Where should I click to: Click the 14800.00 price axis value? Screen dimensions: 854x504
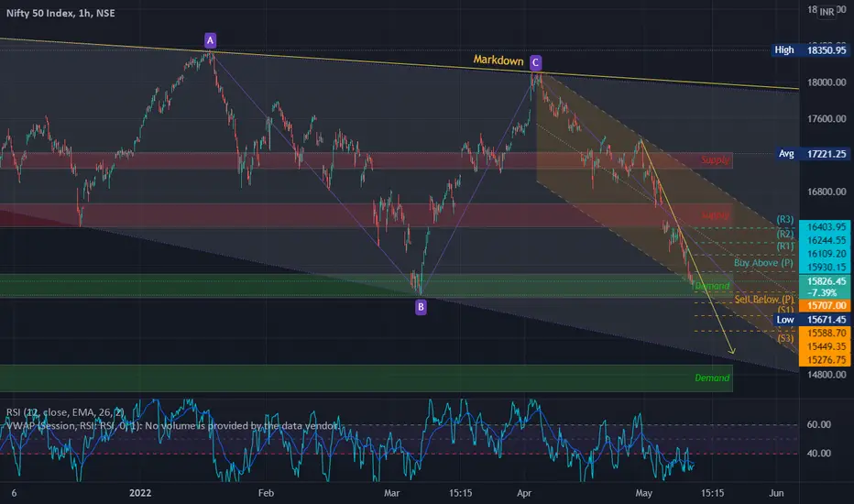[827, 374]
